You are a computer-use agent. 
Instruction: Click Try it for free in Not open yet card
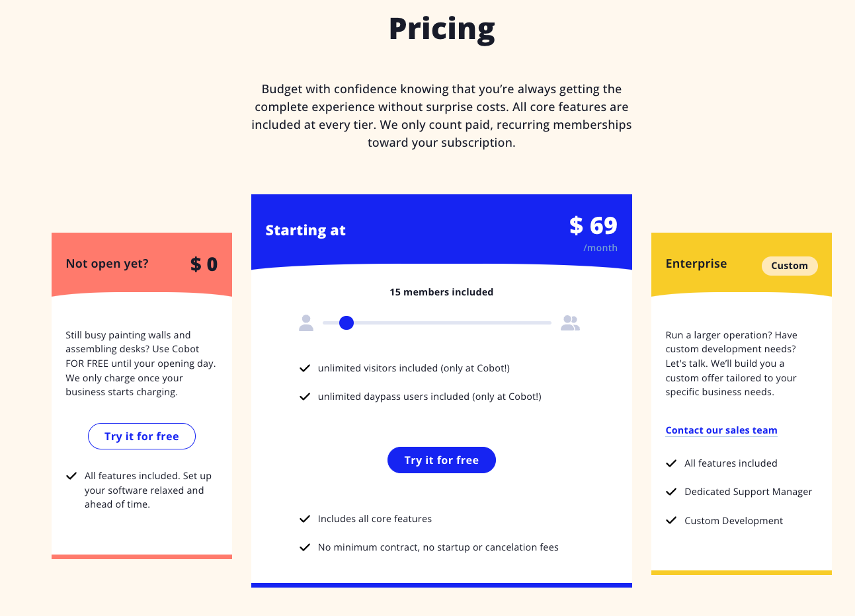[142, 436]
